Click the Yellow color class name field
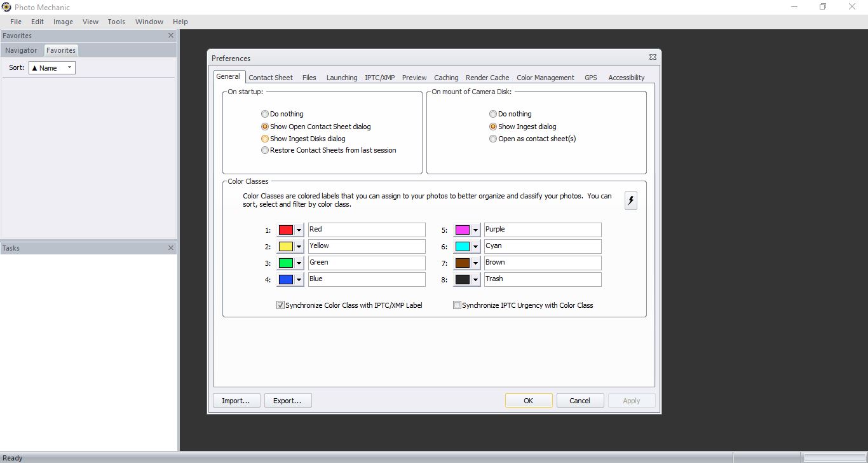Viewport: 868px width, 463px height. [367, 246]
